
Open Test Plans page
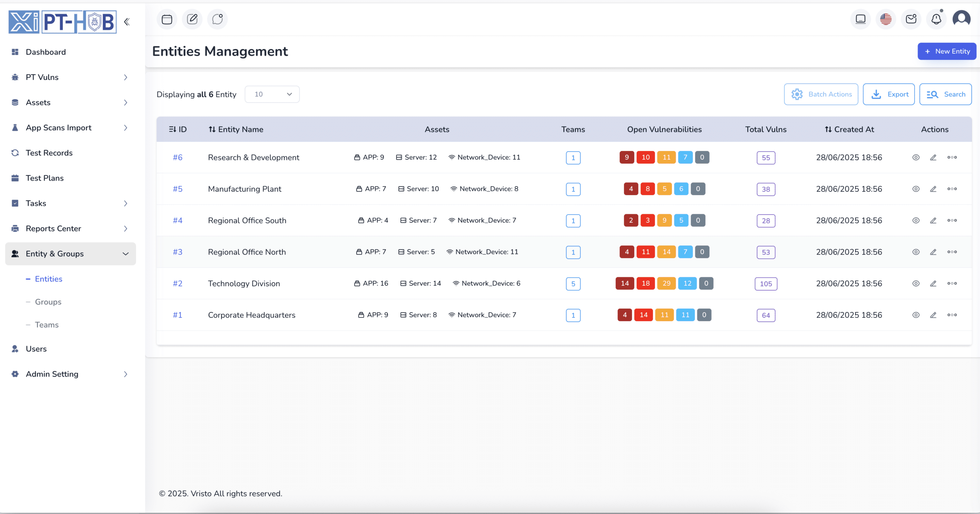click(70, 178)
